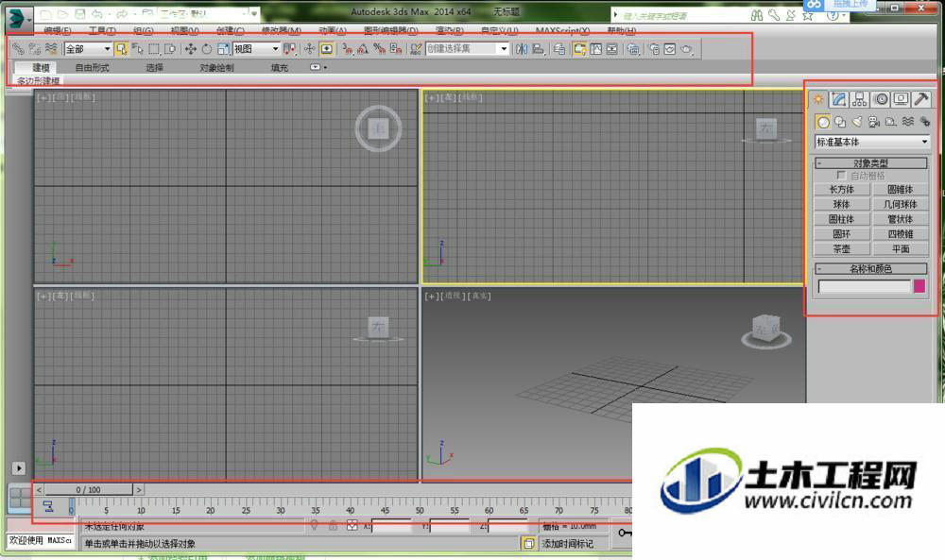Expand the help icon dropdown arrow

point(843,16)
